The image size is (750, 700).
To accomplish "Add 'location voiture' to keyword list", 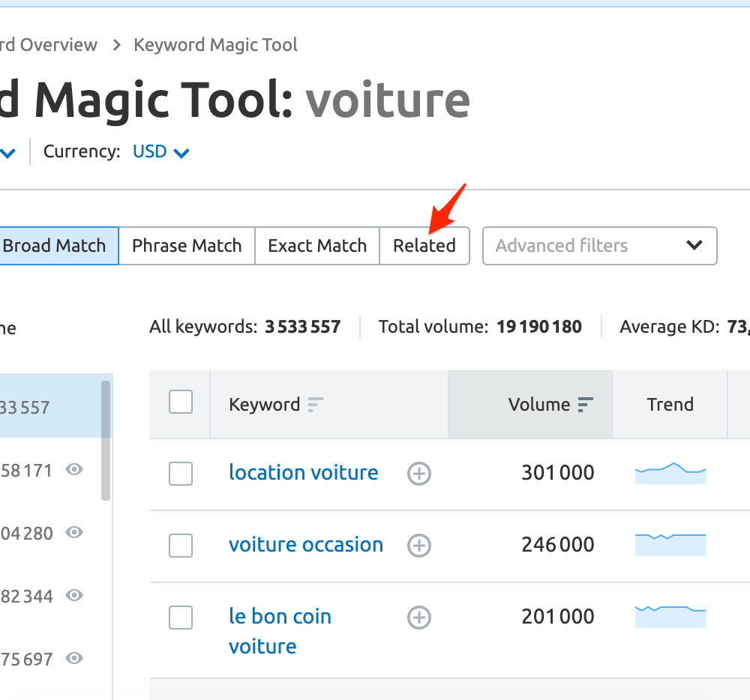I will pos(418,474).
